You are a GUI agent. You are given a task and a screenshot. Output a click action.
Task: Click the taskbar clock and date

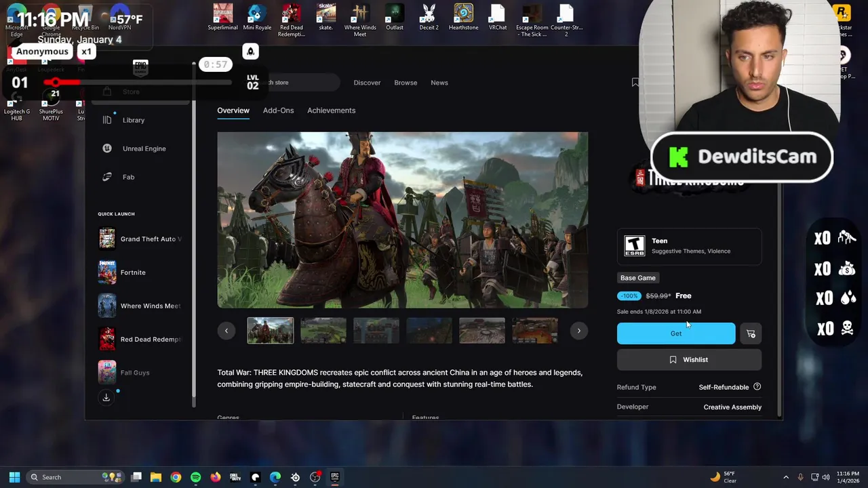(x=848, y=477)
